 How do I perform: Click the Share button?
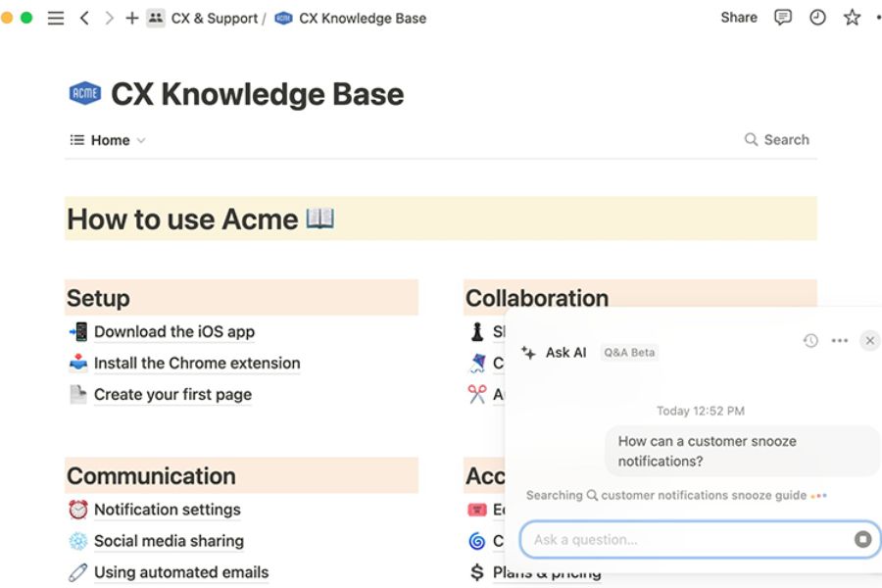(x=738, y=18)
